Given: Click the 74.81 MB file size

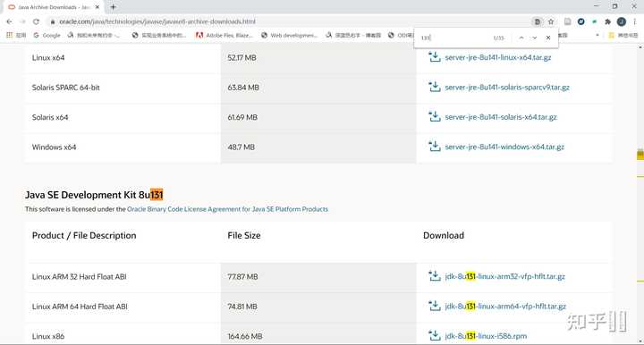Looking at the screenshot, I should (x=242, y=307).
